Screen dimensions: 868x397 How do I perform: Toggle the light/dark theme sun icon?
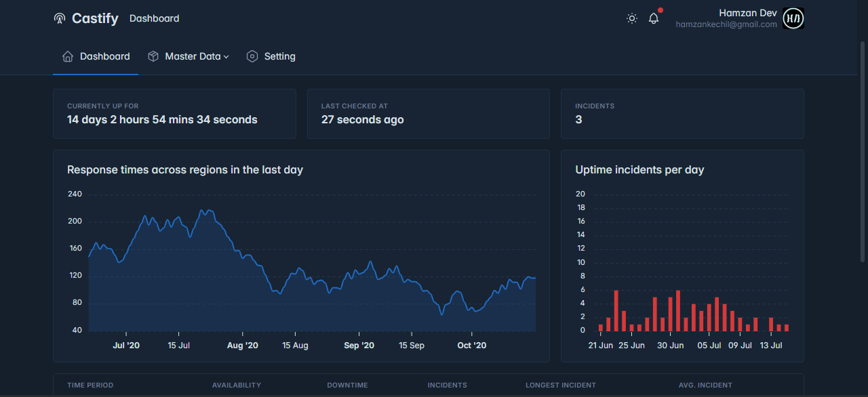click(x=632, y=19)
